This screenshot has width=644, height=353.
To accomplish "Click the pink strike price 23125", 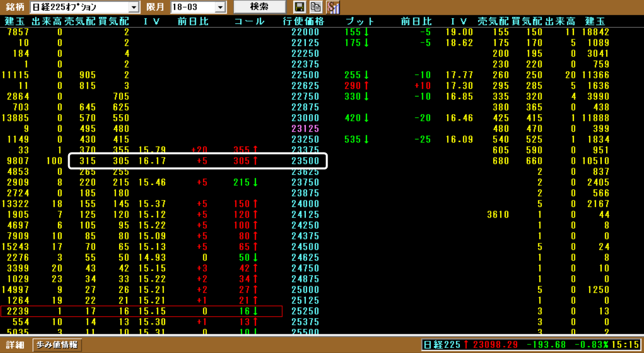I will click(x=305, y=129).
